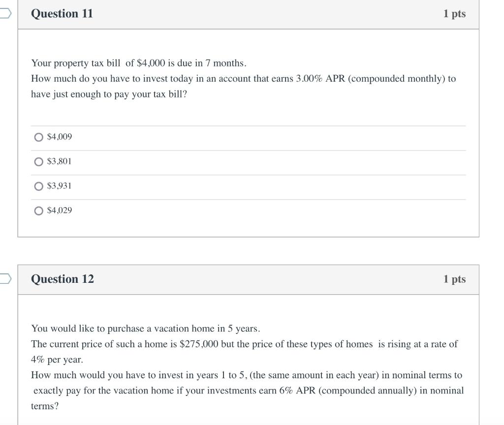Click the pin marker beside Question 11 header
Viewport: 504px width, 425px height.
click(4, 14)
